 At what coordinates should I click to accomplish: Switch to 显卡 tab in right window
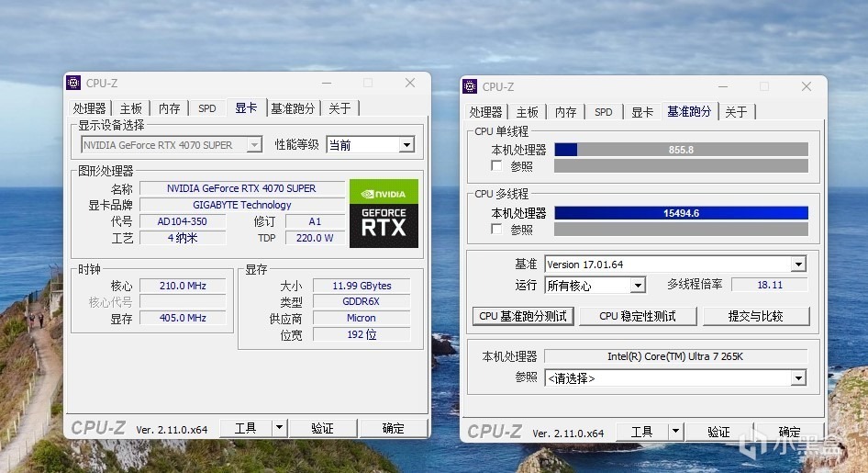pos(642,112)
